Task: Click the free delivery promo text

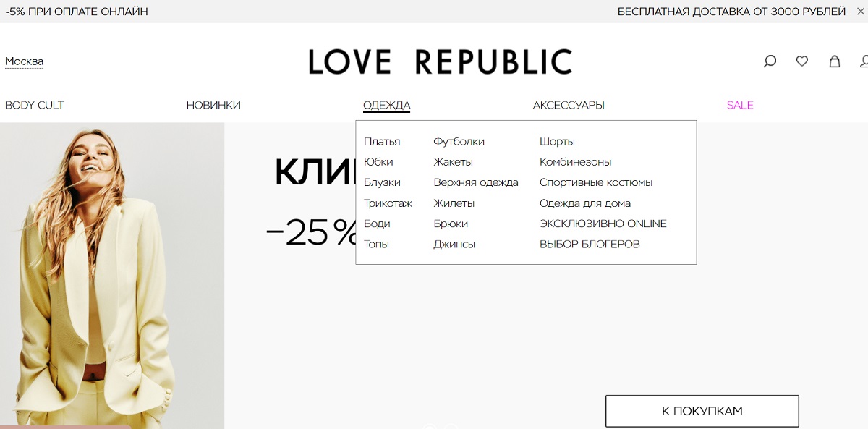Action: tap(731, 12)
